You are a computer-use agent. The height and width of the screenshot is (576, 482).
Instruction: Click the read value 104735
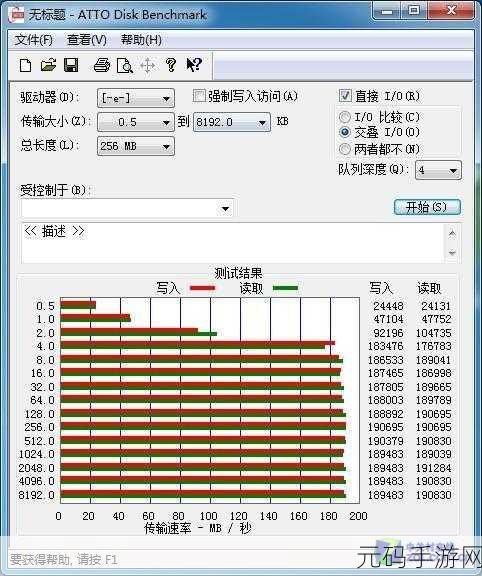434,333
